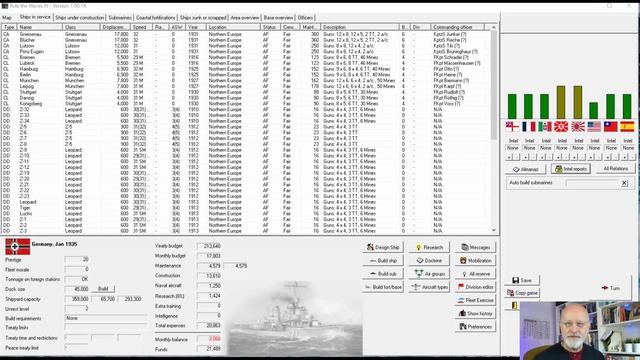Start a Fleet Exercise
Screen dimensions: 640x360
(x=476, y=300)
